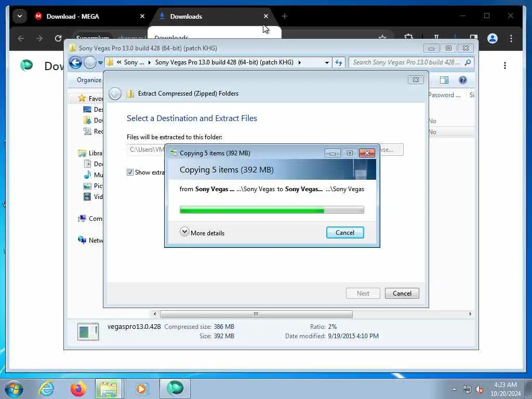
Task: Click the horizontal scrollbar left arrow
Action: [155, 314]
